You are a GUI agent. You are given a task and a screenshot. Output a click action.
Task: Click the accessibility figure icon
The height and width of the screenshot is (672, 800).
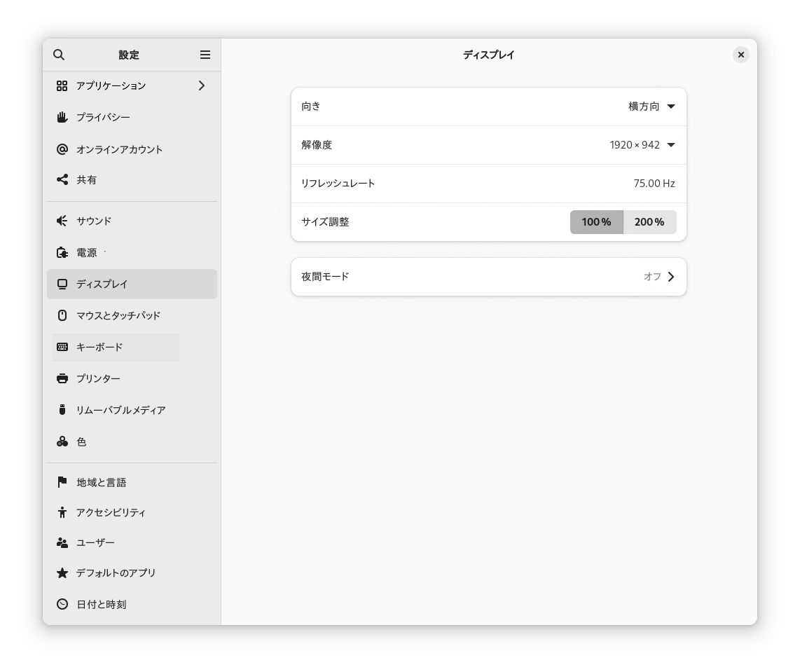62,512
